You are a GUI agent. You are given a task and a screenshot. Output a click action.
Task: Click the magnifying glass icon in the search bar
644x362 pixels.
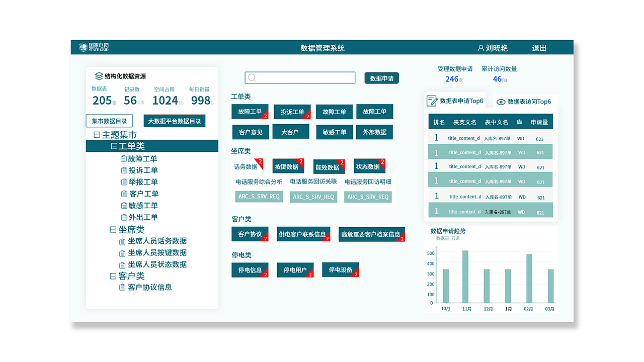pos(252,77)
